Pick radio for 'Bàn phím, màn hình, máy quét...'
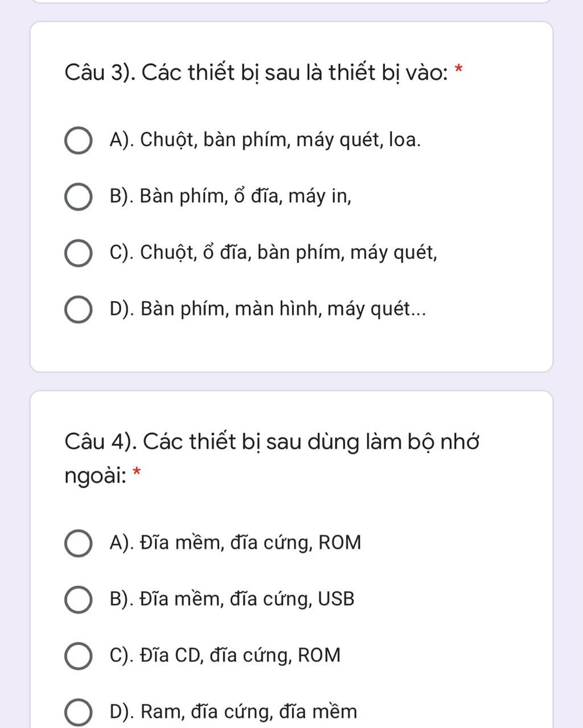 [x=78, y=309]
